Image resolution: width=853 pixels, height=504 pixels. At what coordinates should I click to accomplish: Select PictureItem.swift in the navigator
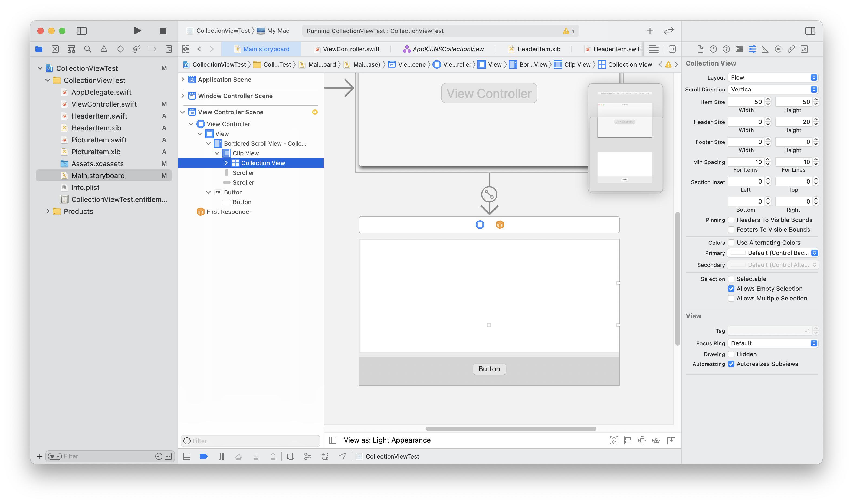tap(99, 140)
